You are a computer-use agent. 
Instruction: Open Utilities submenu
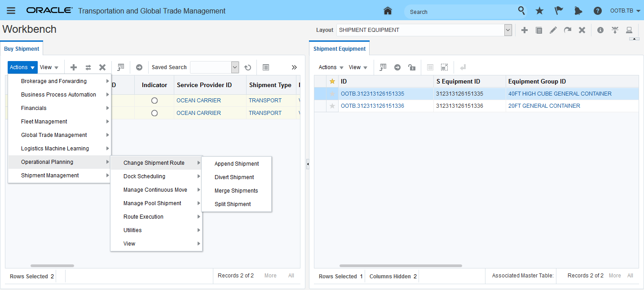click(x=156, y=230)
